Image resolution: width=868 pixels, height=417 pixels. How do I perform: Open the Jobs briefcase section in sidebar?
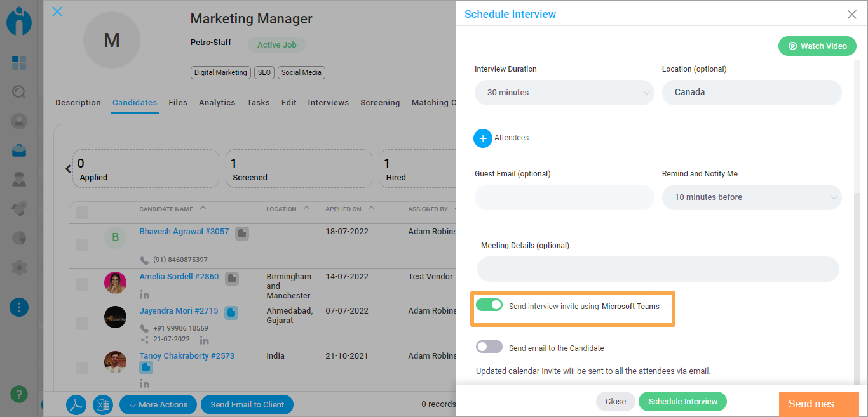point(18,150)
